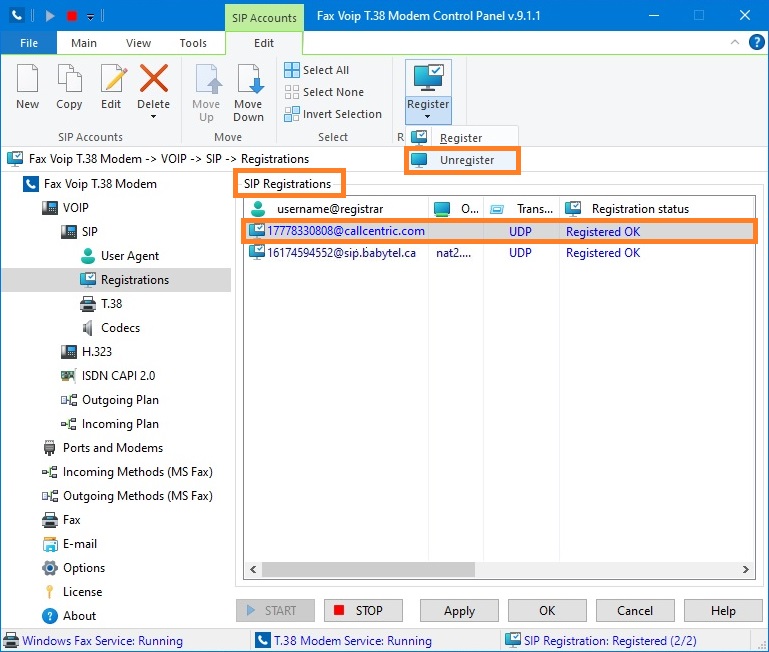The image size is (769, 652).
Task: Sort by username@registrar column header
Action: click(336, 209)
